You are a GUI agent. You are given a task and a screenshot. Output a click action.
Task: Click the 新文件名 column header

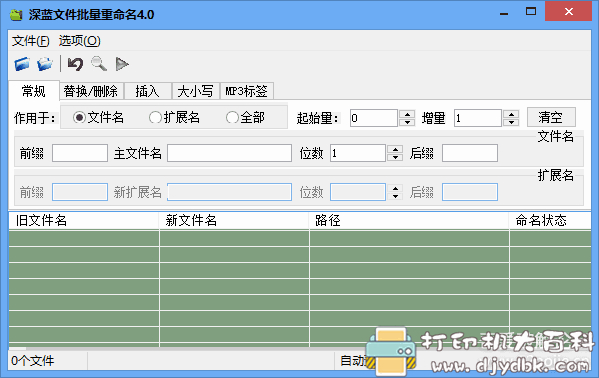coord(234,221)
